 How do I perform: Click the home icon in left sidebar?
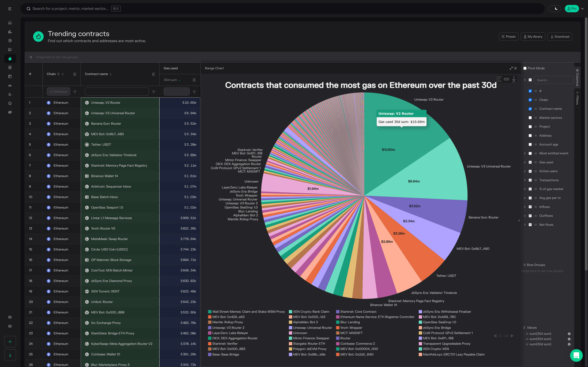[x=10, y=23]
